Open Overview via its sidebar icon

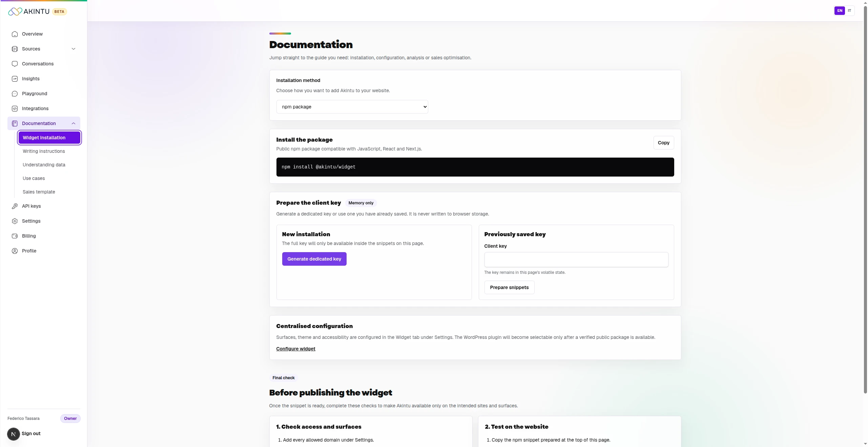pos(15,34)
